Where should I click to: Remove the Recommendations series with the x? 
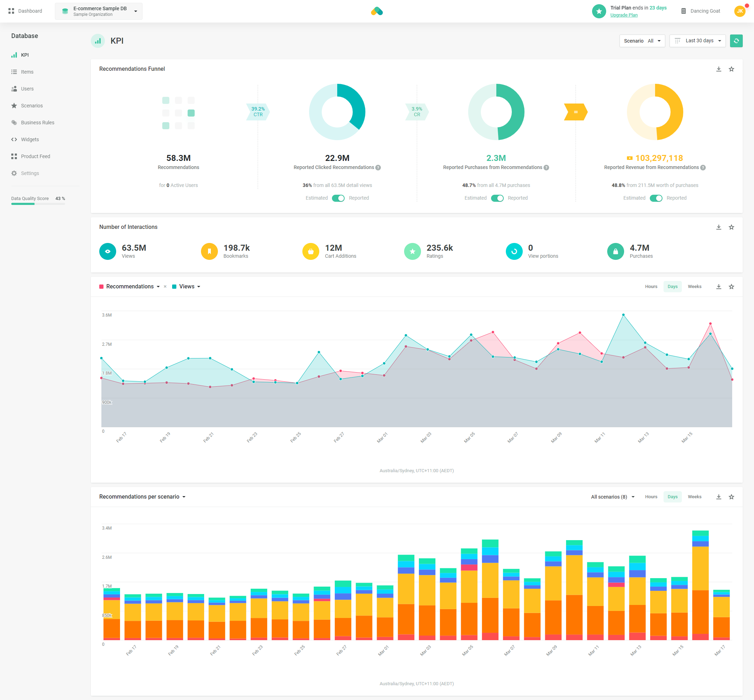coord(165,287)
